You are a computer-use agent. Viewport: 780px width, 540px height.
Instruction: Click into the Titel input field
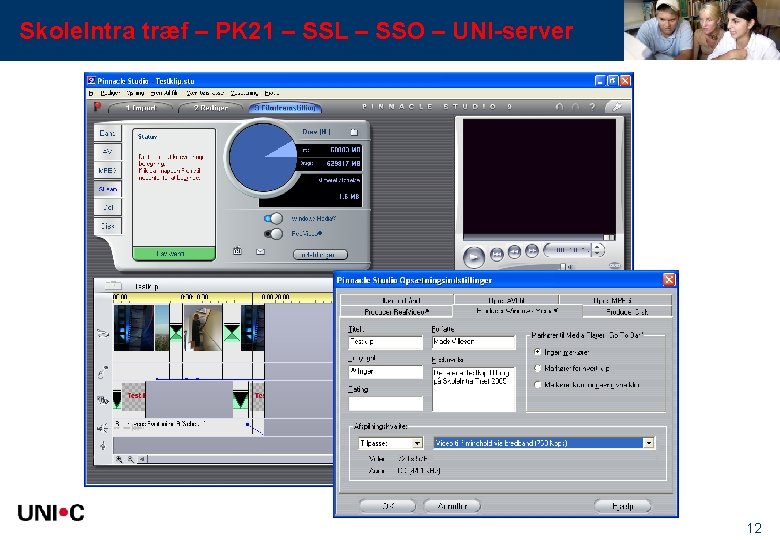(x=386, y=342)
